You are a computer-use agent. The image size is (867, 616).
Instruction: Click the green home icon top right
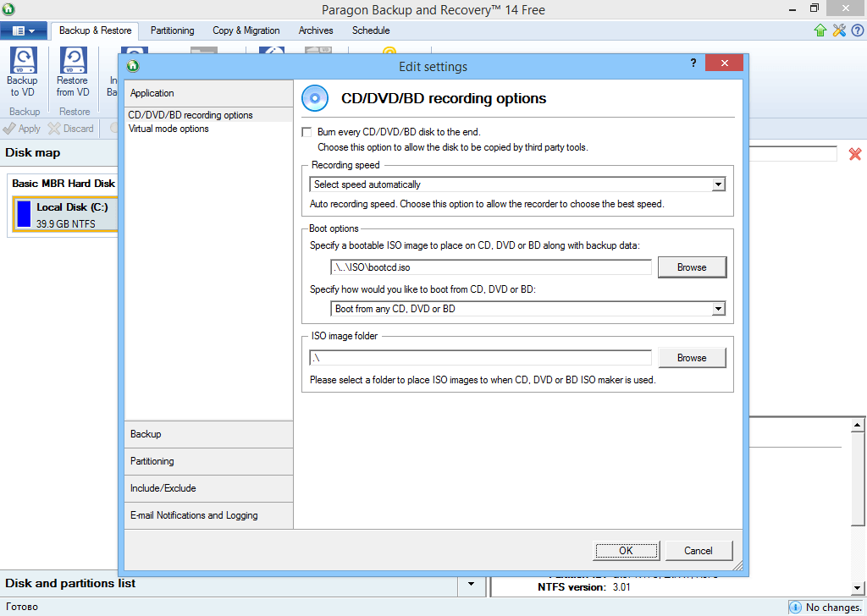coord(820,30)
